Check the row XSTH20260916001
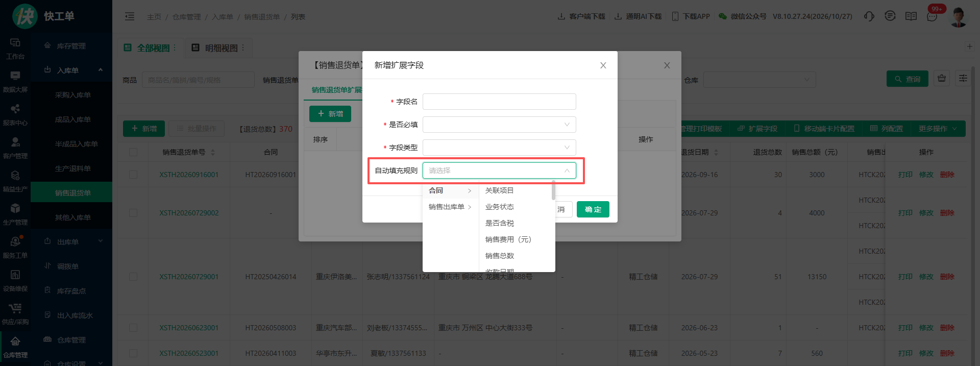 tap(133, 175)
